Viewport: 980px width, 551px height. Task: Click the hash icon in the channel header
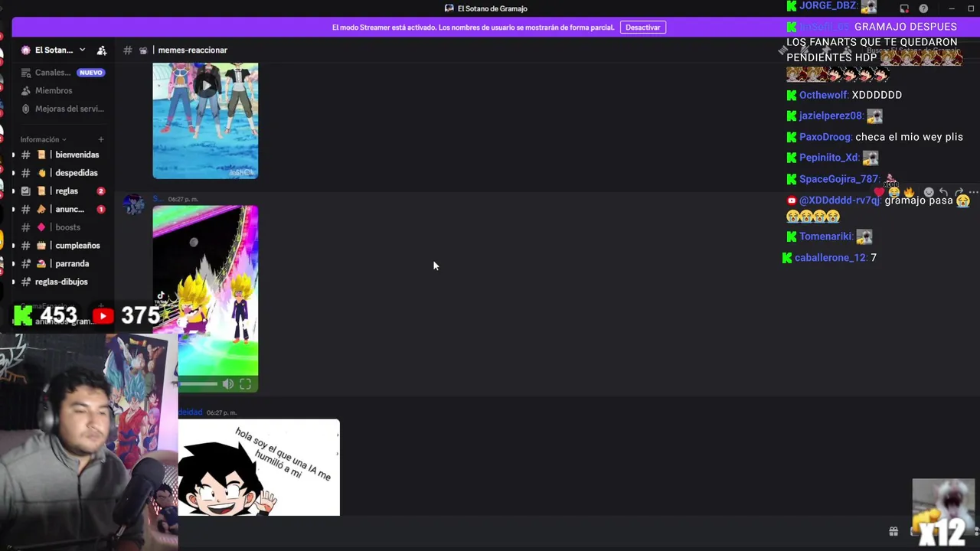128,51
